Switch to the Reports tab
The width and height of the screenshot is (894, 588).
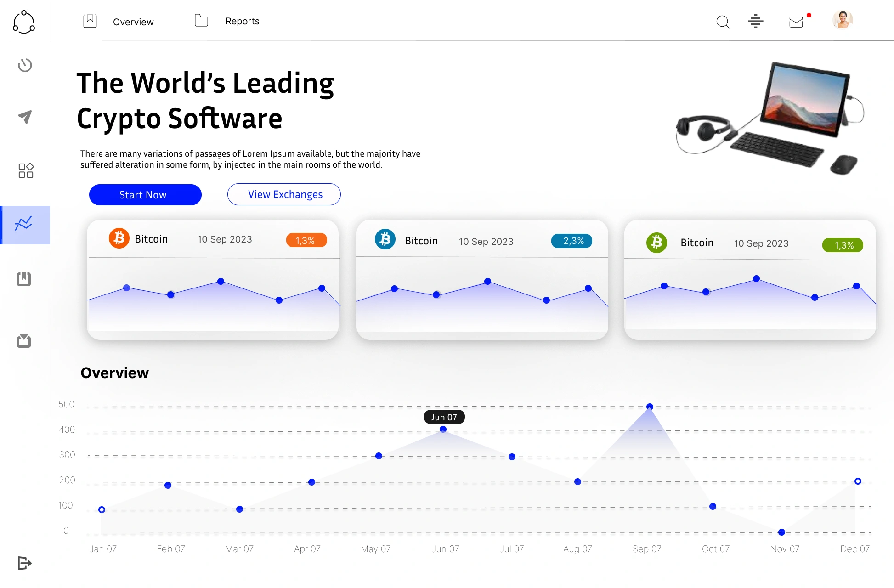coord(242,21)
